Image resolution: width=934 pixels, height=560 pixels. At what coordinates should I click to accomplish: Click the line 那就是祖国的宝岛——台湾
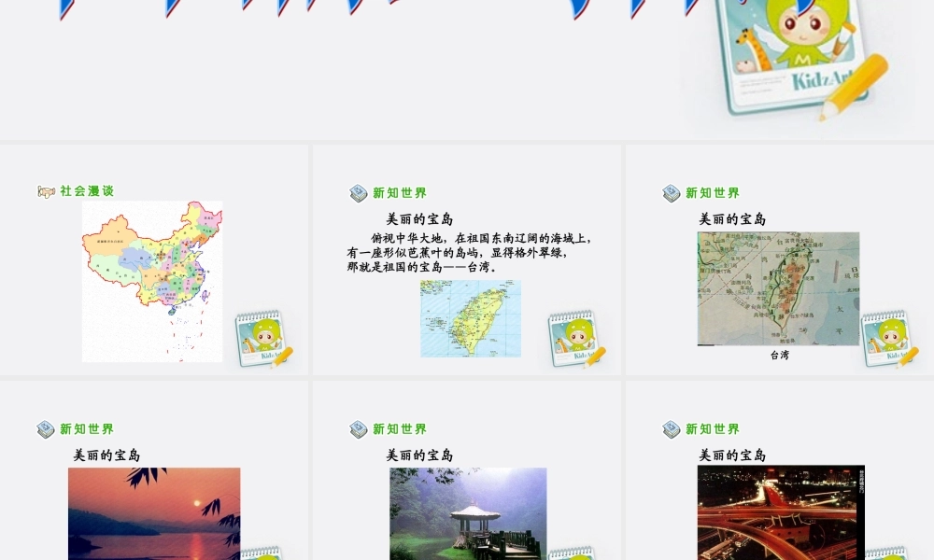click(x=422, y=267)
